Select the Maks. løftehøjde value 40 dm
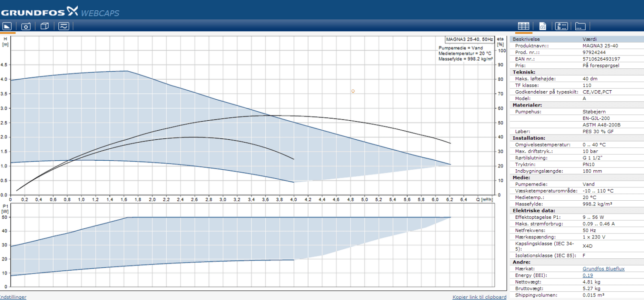 click(x=590, y=79)
